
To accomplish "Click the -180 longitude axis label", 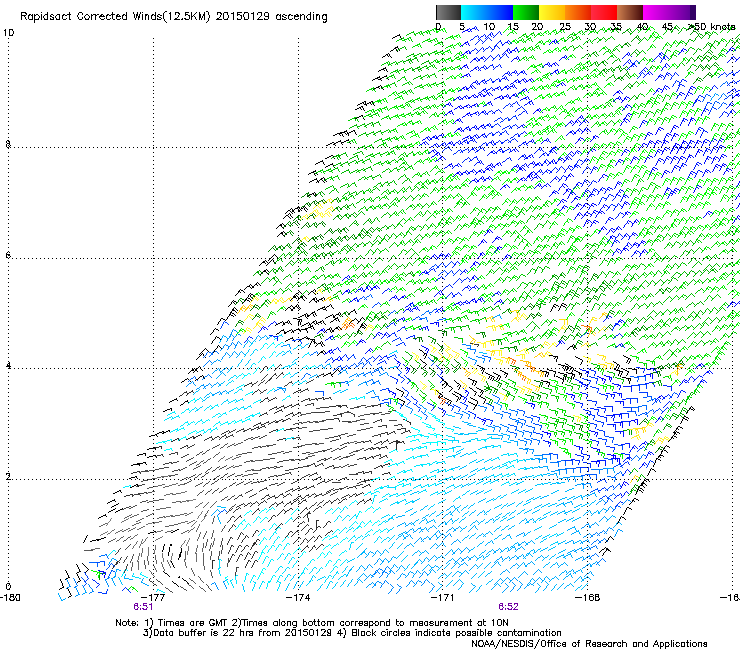I will click(x=10, y=598).
